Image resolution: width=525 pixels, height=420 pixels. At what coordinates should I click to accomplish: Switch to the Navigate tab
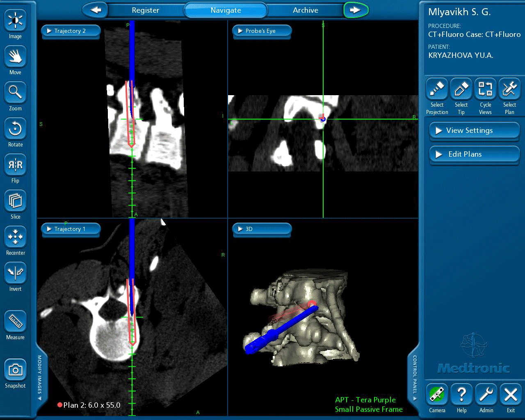[226, 10]
